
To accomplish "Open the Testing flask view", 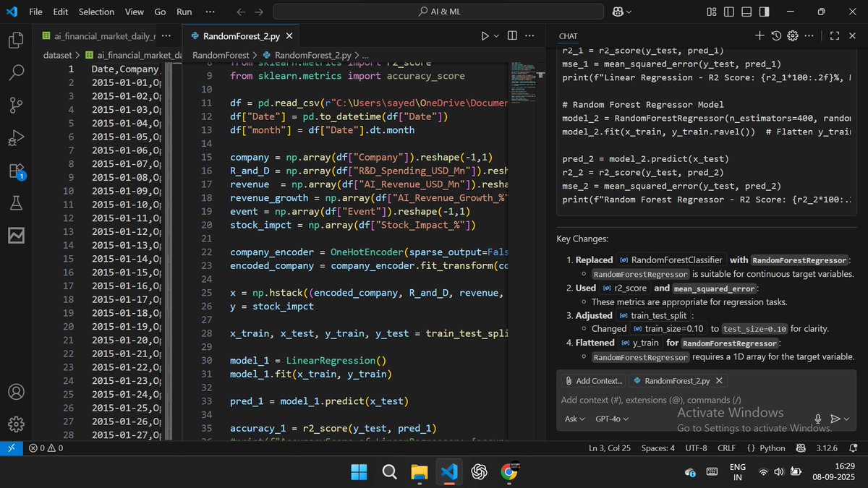I will (15, 203).
